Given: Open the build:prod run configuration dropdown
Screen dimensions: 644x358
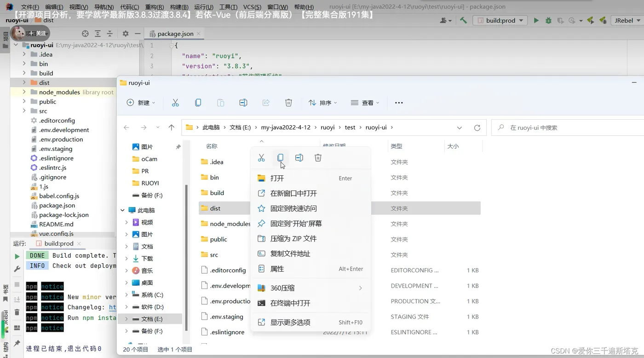Looking at the screenshot, I should 500,20.
